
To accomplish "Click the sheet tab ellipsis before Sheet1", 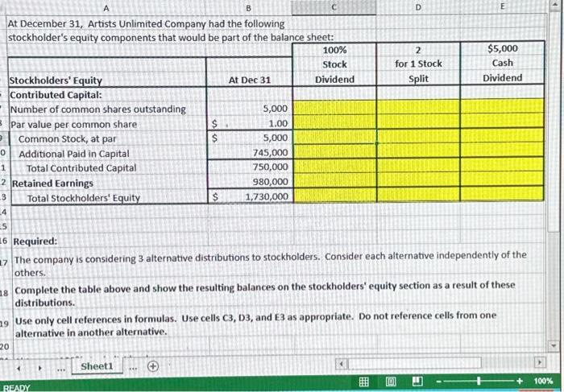I will [61, 369].
